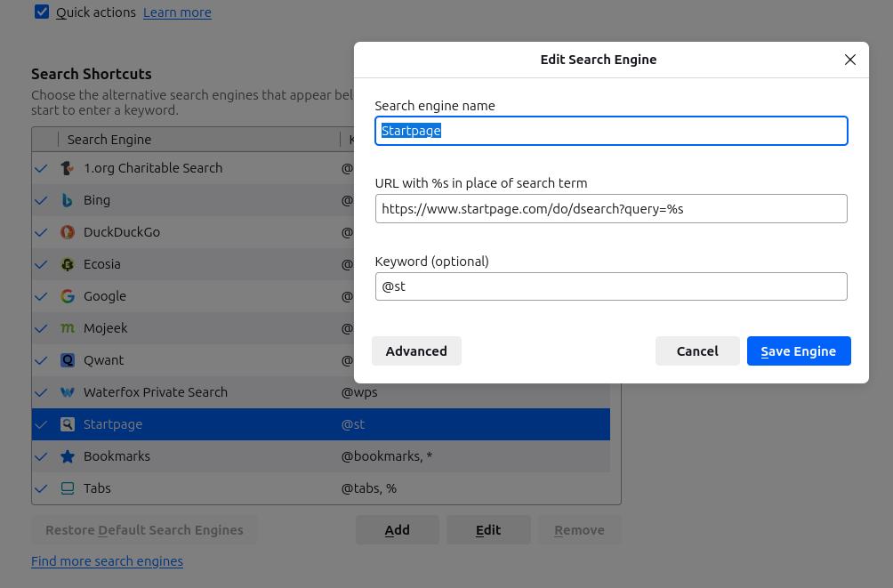Toggle the Startpage row checkmark
The height and width of the screenshot is (588, 893).
(x=41, y=424)
